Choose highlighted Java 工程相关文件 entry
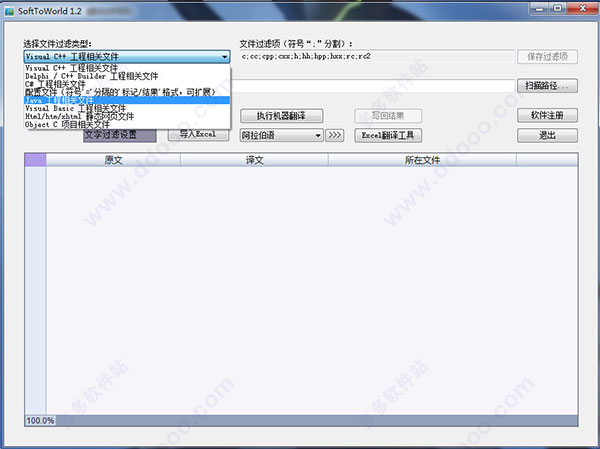 point(127,100)
